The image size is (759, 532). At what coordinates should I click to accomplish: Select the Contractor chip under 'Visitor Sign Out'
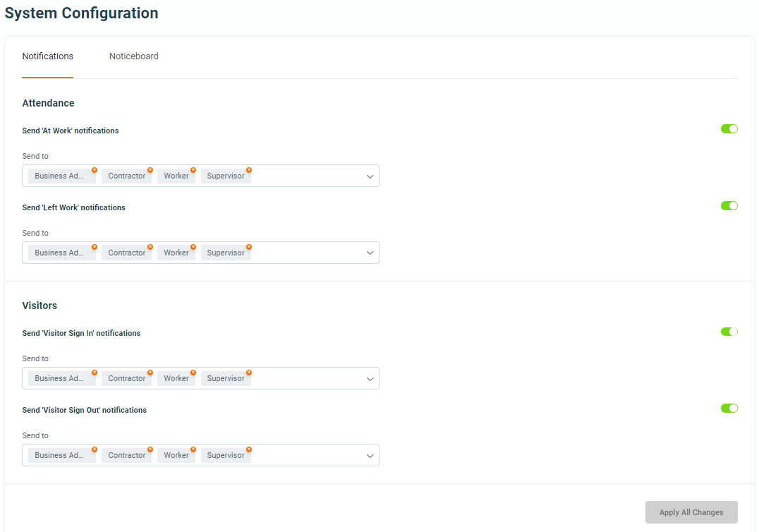point(126,455)
